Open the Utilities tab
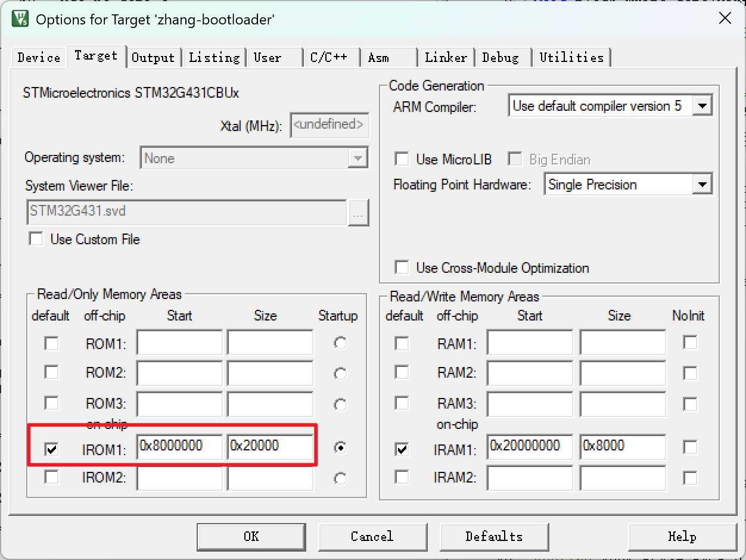This screenshot has height=560, width=746. pos(571,58)
